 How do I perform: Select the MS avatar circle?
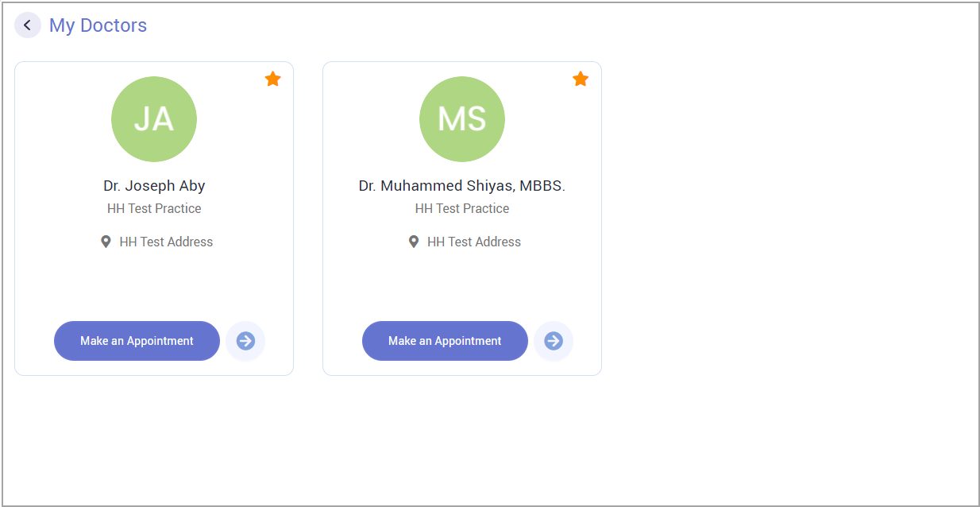(x=462, y=119)
